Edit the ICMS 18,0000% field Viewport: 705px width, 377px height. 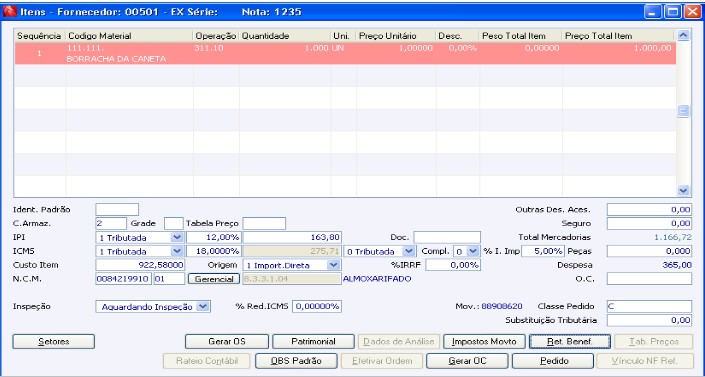tap(214, 251)
